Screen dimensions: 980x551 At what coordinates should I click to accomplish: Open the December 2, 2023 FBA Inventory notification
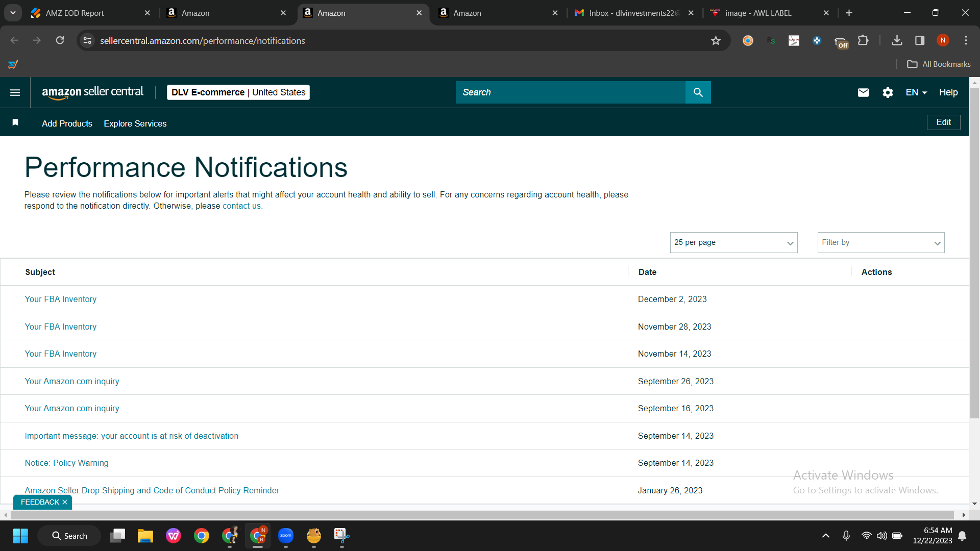tap(61, 299)
